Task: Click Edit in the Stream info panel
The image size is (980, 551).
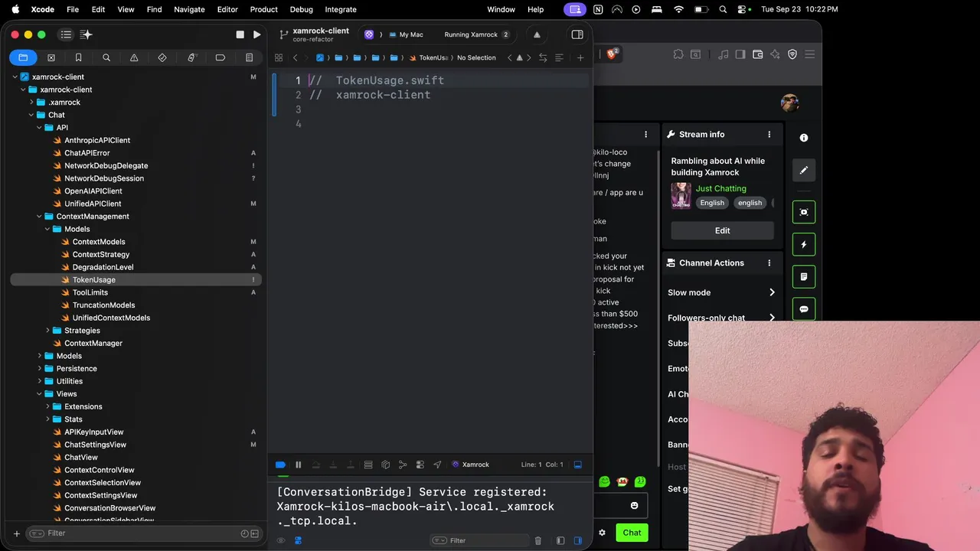Action: (x=722, y=230)
